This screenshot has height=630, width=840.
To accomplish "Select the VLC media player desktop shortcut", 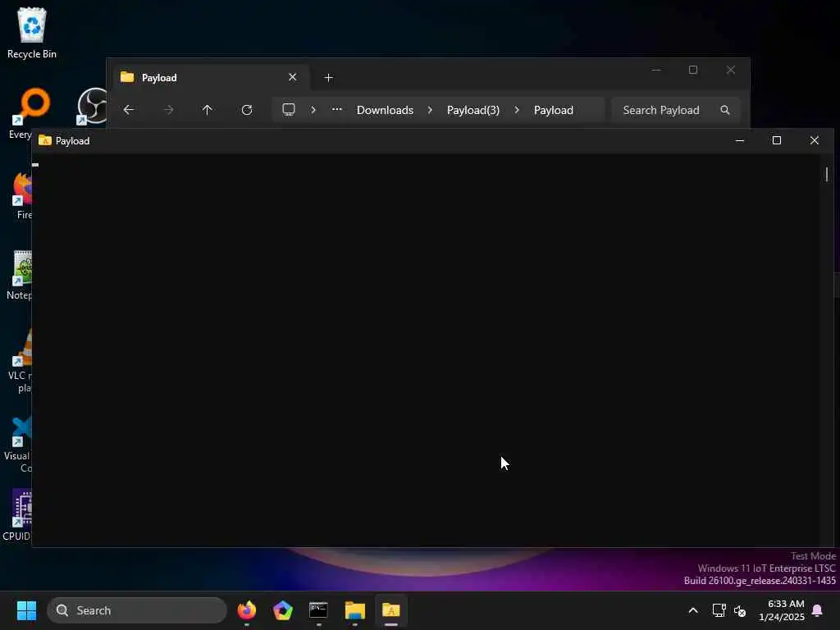I will [x=21, y=362].
